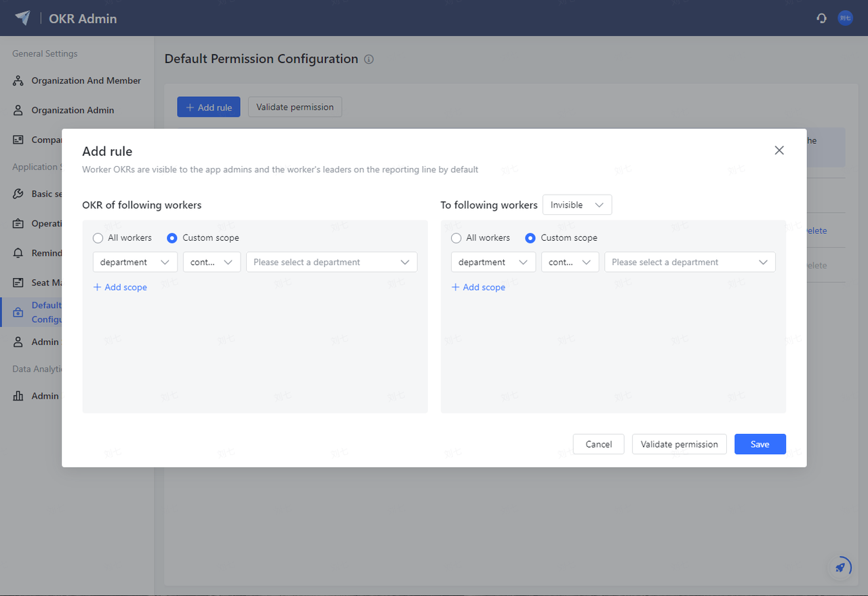
Task: Open the notification bell in the top bar
Action: (821, 18)
